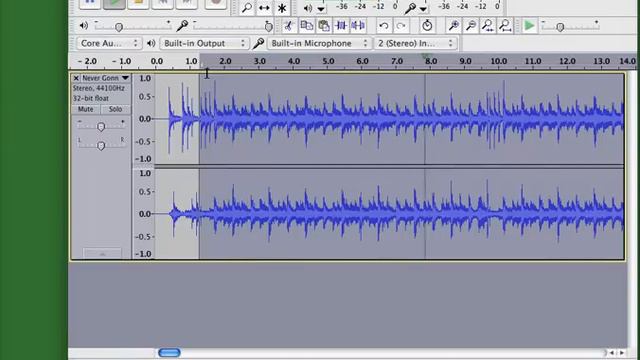Click the output meter speaker icon
The height and width of the screenshot is (360, 640).
point(308,8)
